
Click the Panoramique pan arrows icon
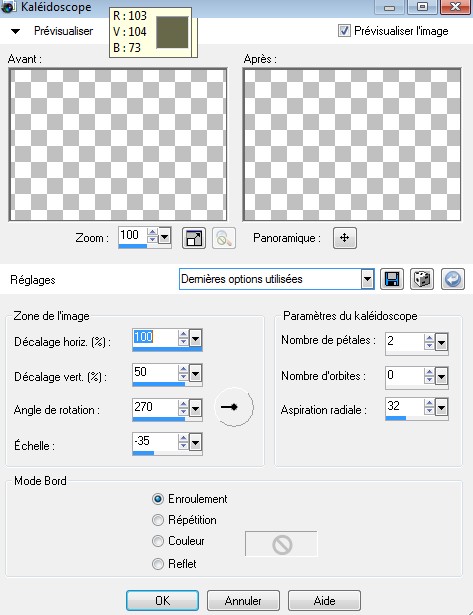point(345,238)
